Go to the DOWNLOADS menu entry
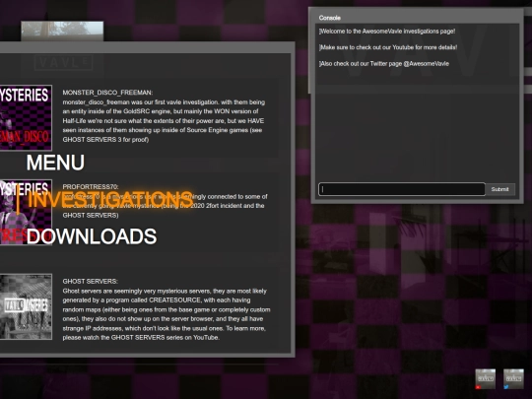 92,236
